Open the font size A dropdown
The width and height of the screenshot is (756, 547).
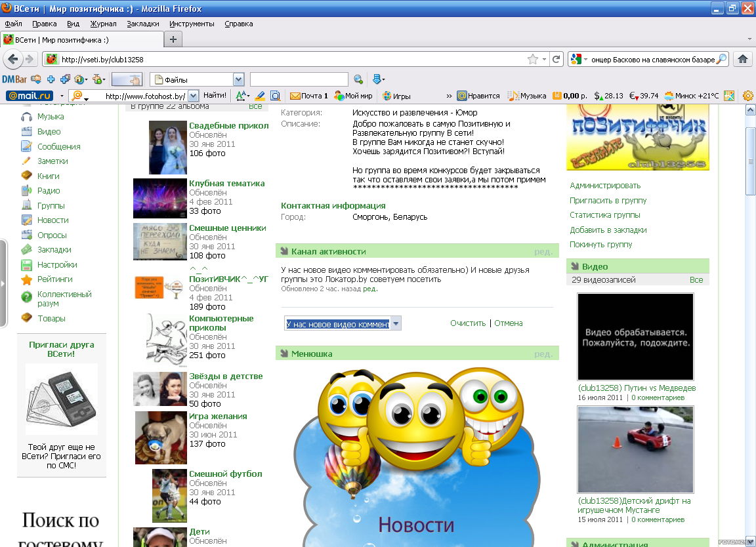(248, 95)
